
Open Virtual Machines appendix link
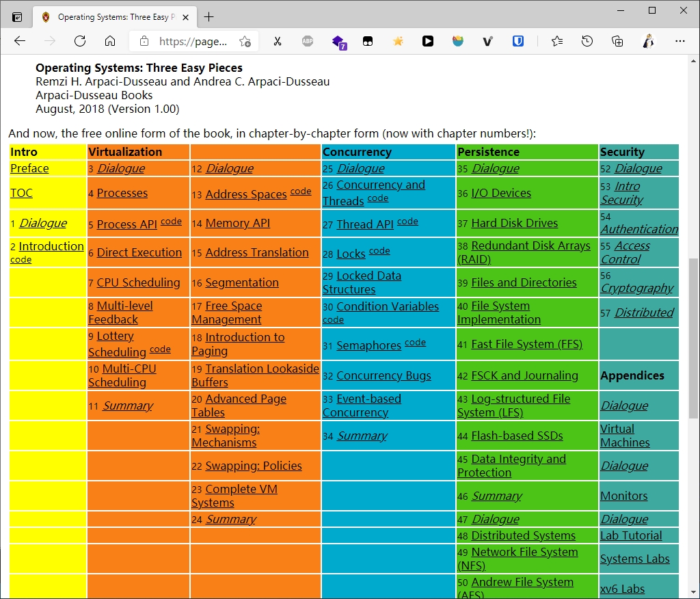coord(625,436)
